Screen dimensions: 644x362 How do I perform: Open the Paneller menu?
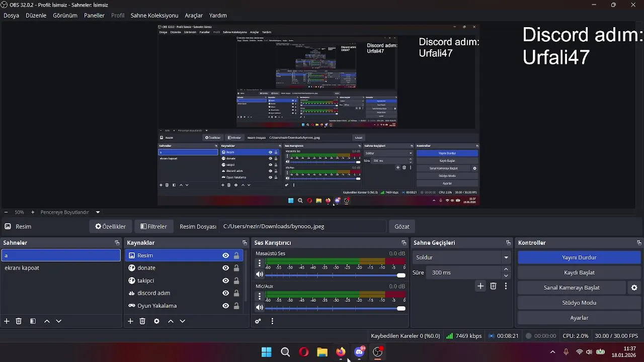pos(94,16)
